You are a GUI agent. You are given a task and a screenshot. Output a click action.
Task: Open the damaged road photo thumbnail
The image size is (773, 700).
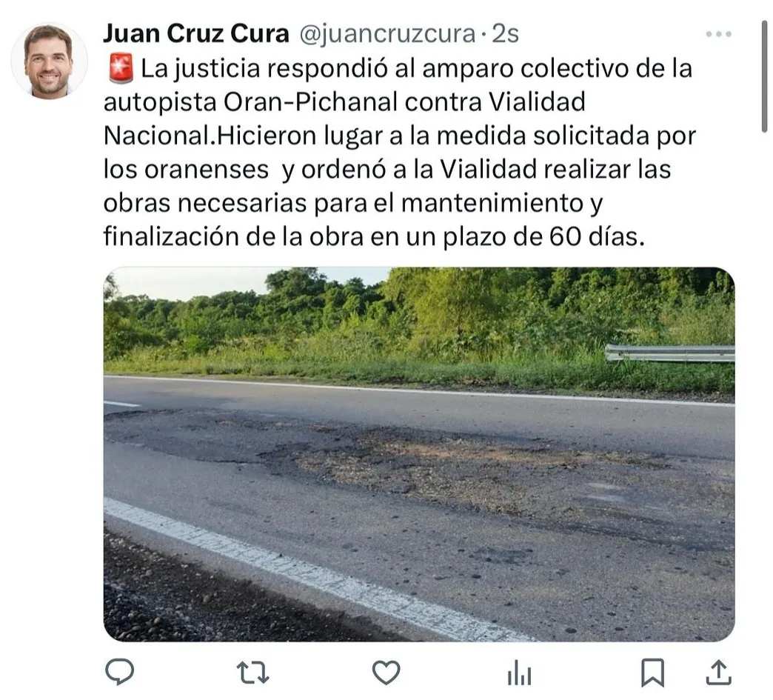(419, 454)
